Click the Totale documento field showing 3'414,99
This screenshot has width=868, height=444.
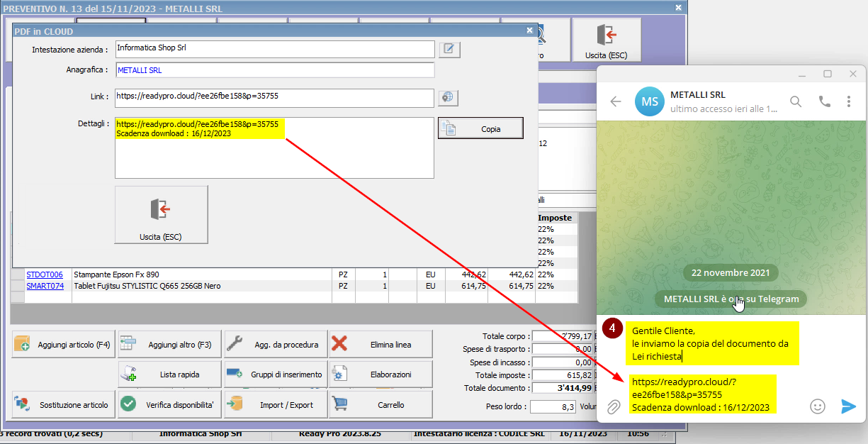[x=563, y=388]
